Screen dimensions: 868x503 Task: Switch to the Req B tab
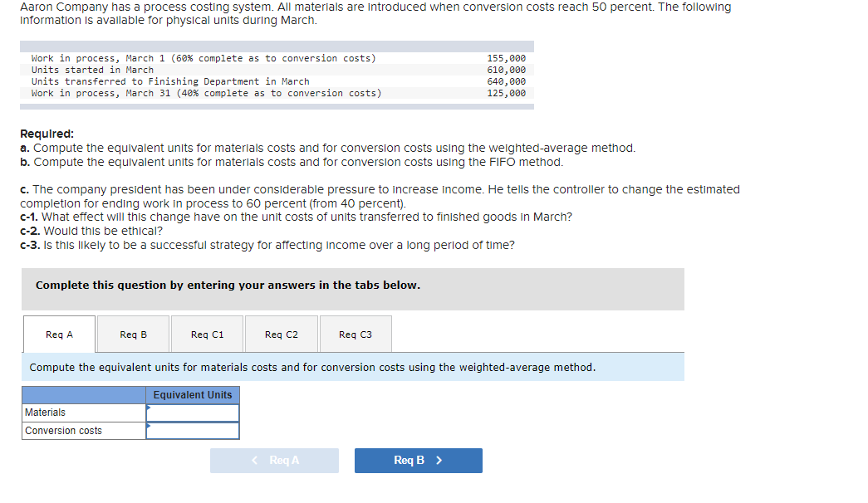[x=134, y=333]
